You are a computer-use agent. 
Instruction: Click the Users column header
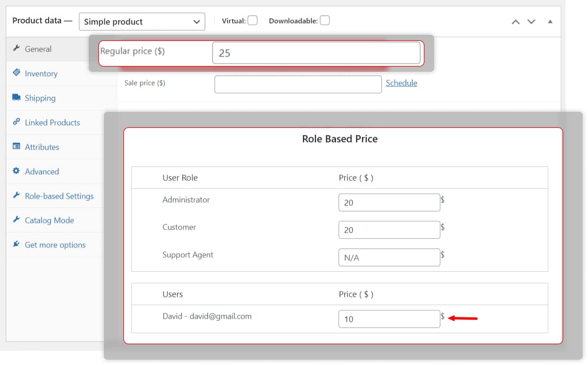[x=173, y=294]
